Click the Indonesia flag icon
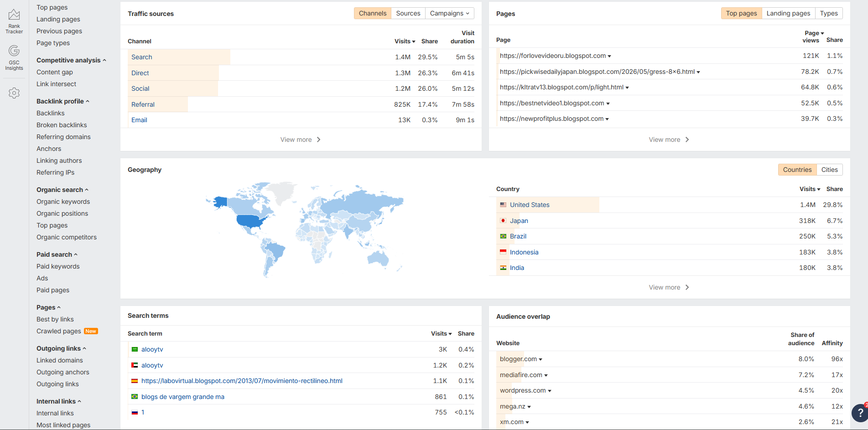 503,252
